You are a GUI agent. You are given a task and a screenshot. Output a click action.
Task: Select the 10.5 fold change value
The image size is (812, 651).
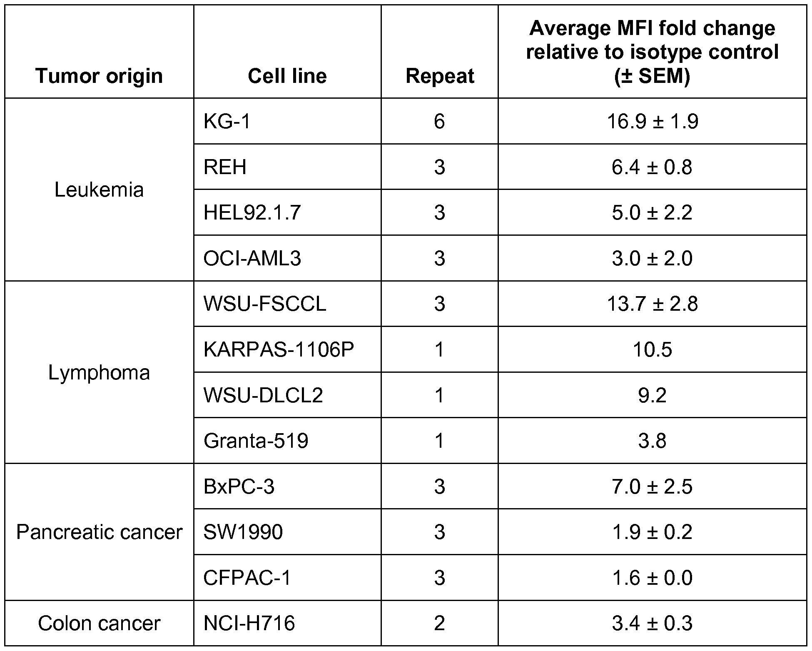tap(652, 349)
